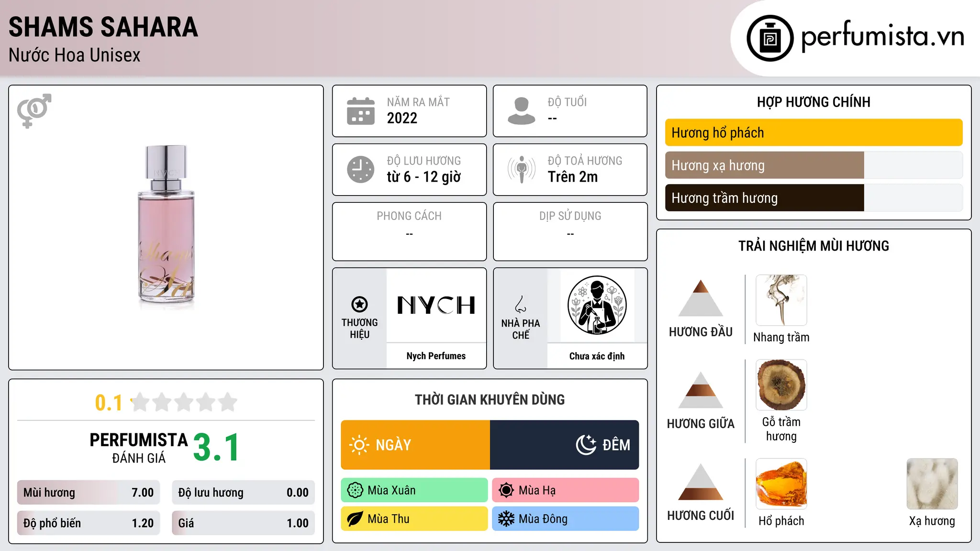Click the launch year value 2022
Screen dimensions: 980x551
point(402,118)
